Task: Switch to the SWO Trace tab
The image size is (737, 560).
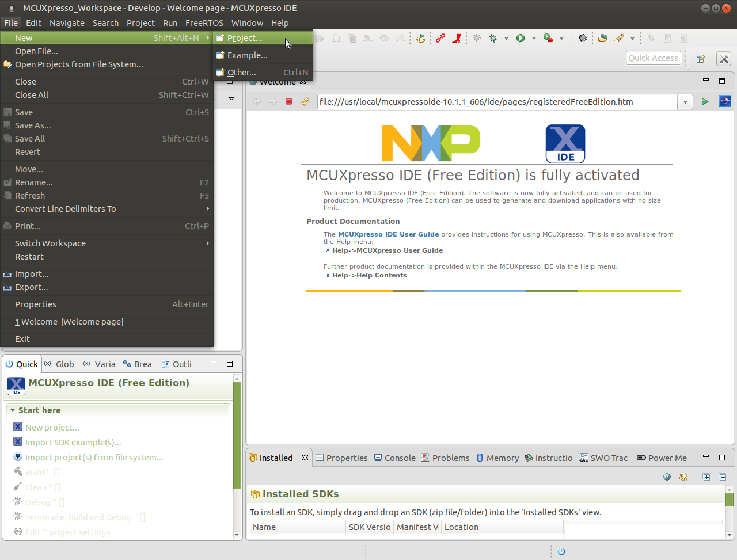Action: (603, 458)
